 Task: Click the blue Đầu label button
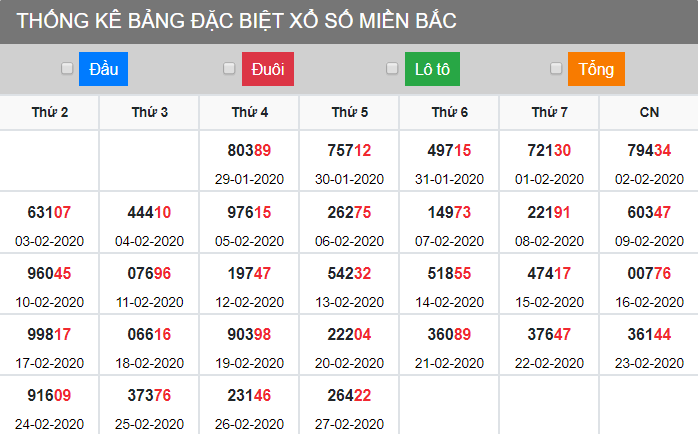(104, 69)
